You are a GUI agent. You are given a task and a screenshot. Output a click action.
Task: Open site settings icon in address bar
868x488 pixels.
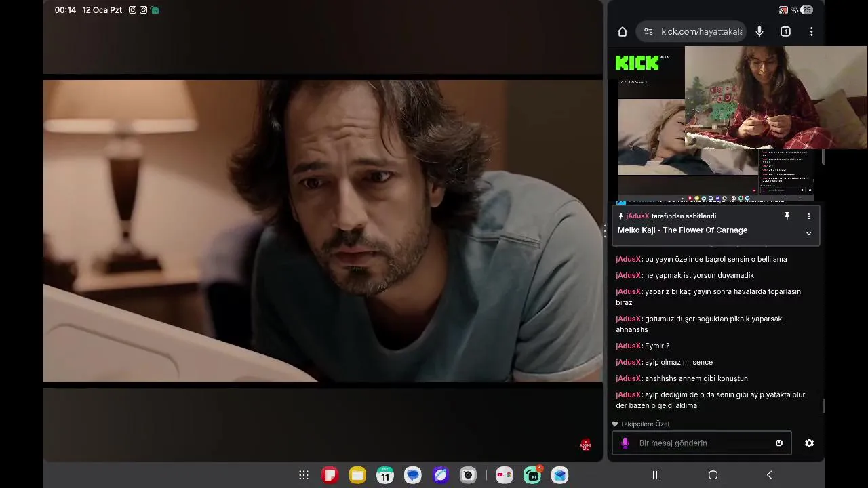[x=648, y=31]
